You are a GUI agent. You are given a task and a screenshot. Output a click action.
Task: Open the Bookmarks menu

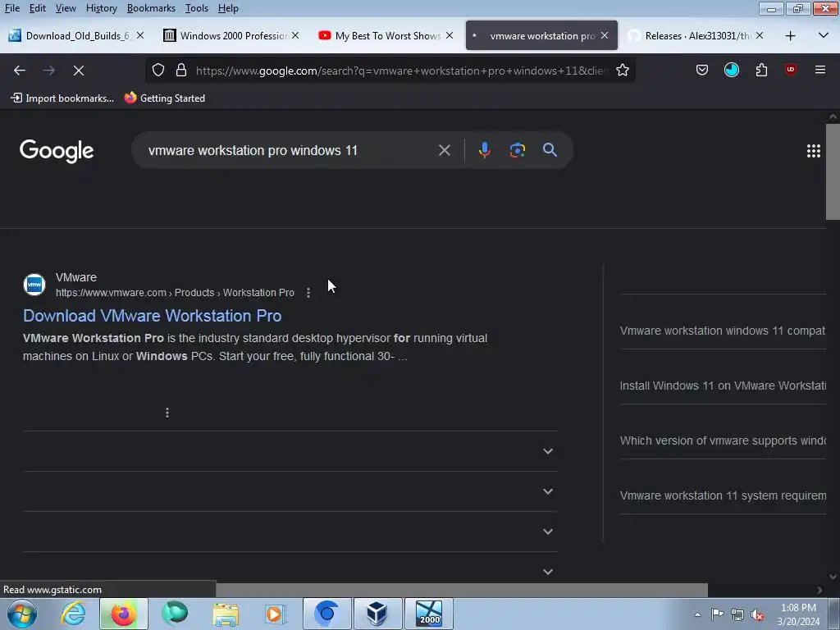pyautogui.click(x=151, y=8)
